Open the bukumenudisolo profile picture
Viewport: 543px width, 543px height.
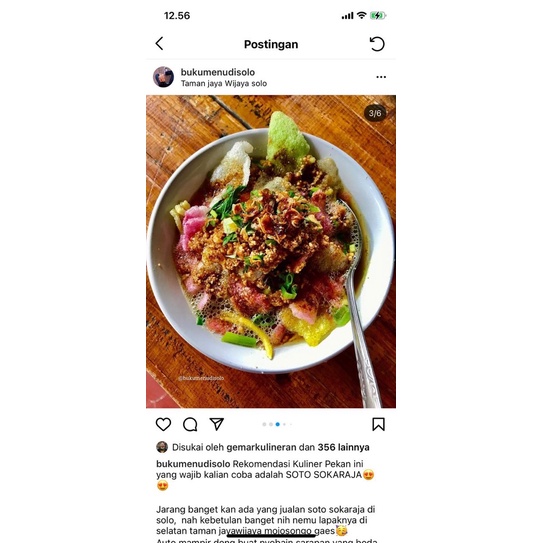click(163, 77)
